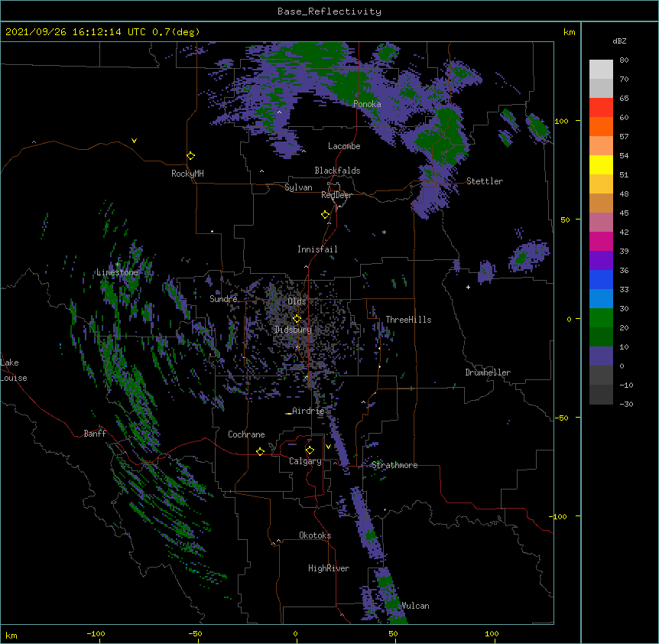The height and width of the screenshot is (644, 659).
Task: Click the -100 tick label on bottom axis
Action: click(96, 633)
